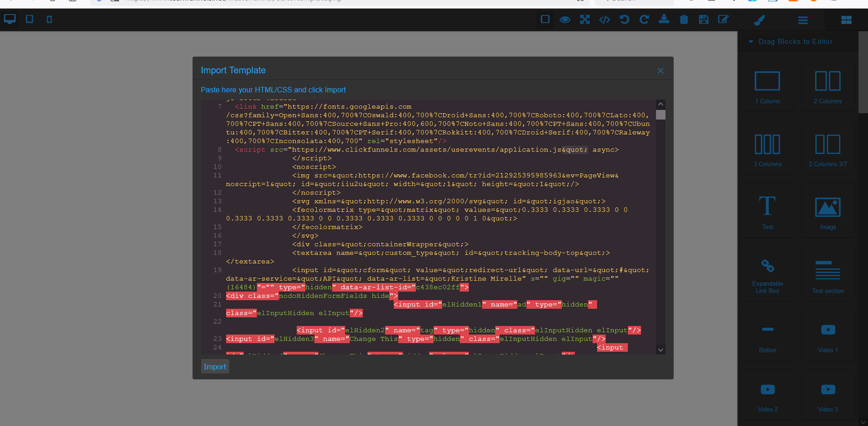Select the Image block
The width and height of the screenshot is (868, 426).
point(828,211)
